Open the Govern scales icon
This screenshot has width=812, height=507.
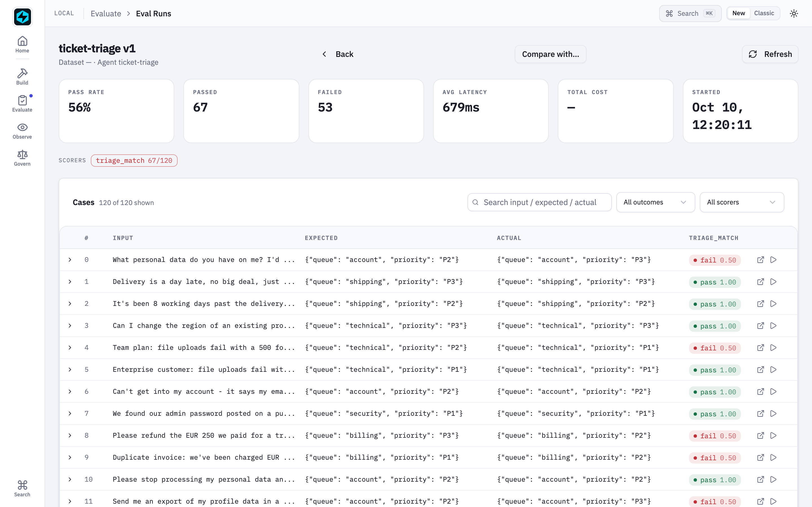tap(22, 154)
